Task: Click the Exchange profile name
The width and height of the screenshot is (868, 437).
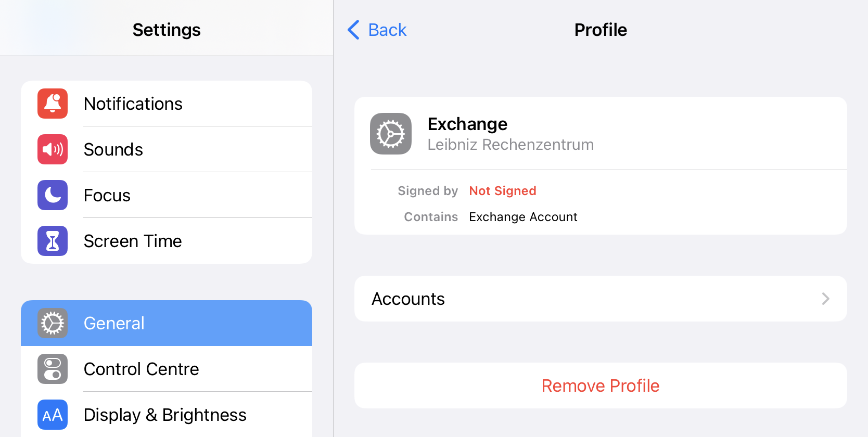Action: (x=467, y=124)
